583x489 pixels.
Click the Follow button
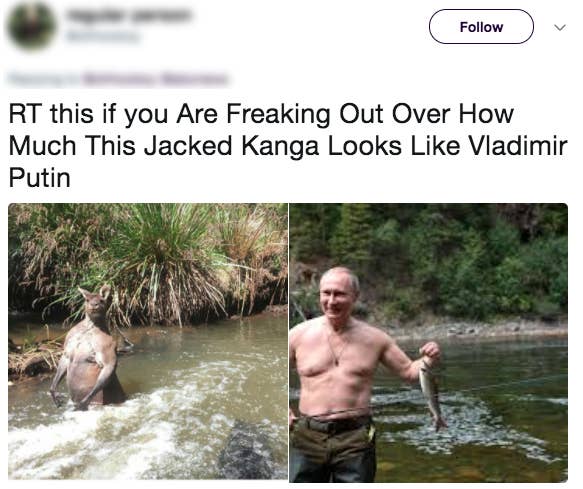pyautogui.click(x=481, y=27)
